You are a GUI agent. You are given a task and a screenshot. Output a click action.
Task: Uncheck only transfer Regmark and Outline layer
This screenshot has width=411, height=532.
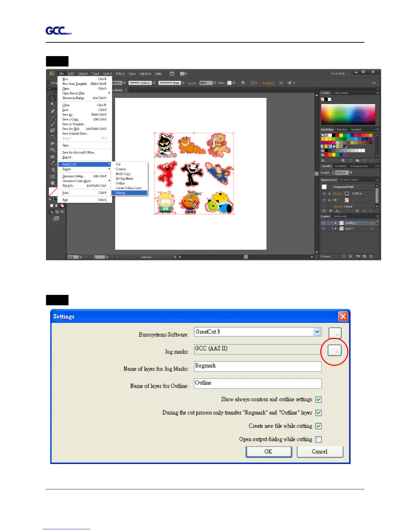(x=319, y=413)
